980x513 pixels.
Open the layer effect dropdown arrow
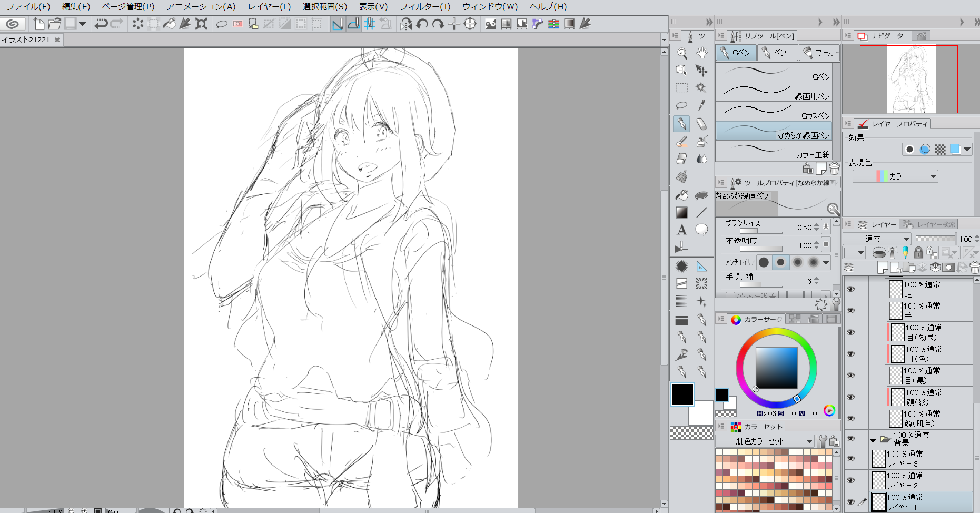pyautogui.click(x=967, y=150)
